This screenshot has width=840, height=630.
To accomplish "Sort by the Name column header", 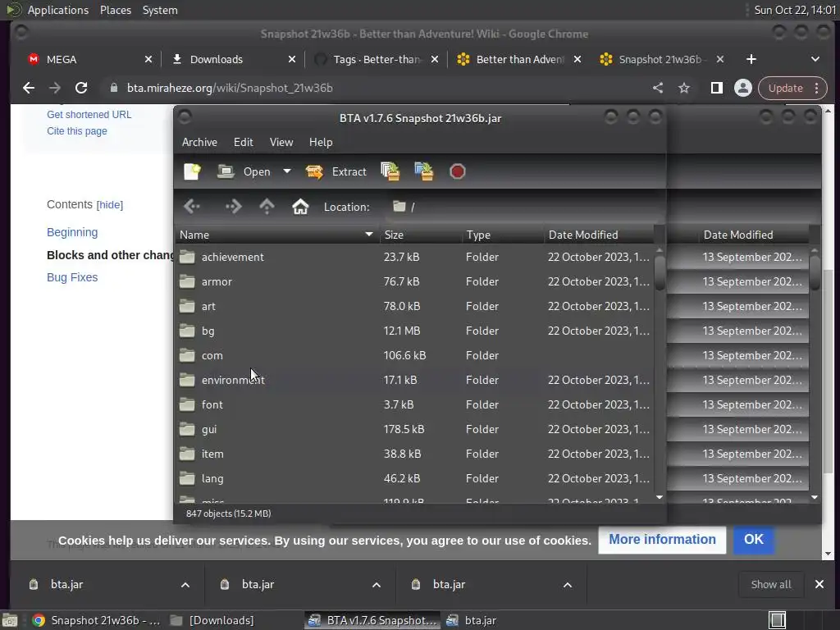I will 277,235.
